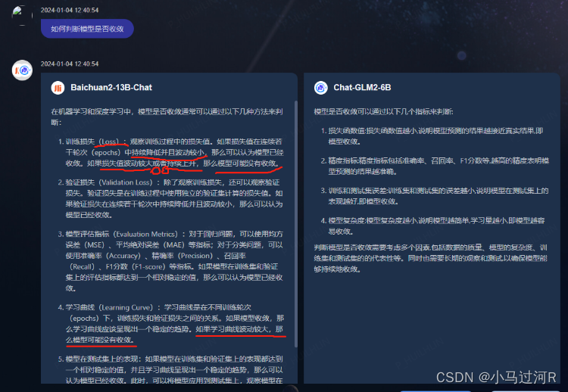Click the Baichuan2-13B-Chat model logo
The image size is (568, 392).
click(x=58, y=88)
